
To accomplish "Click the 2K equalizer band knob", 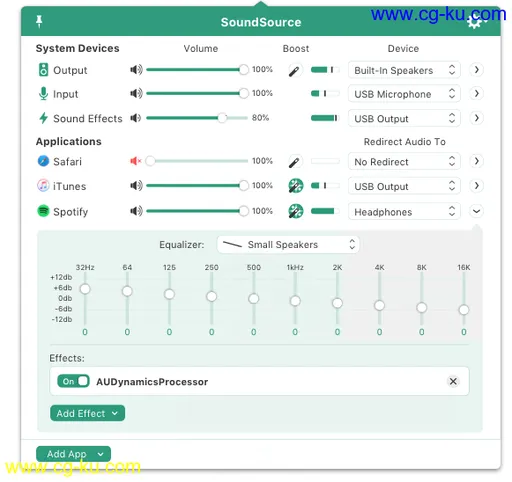I will (x=337, y=303).
